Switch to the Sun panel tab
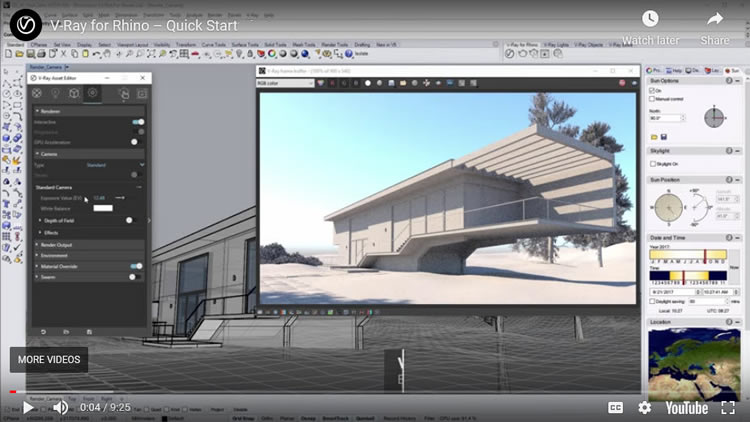750x422 pixels. point(732,70)
